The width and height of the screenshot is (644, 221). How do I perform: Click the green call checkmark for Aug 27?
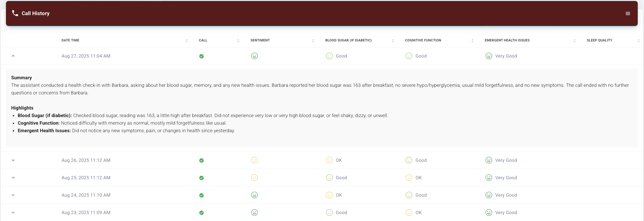click(x=202, y=56)
